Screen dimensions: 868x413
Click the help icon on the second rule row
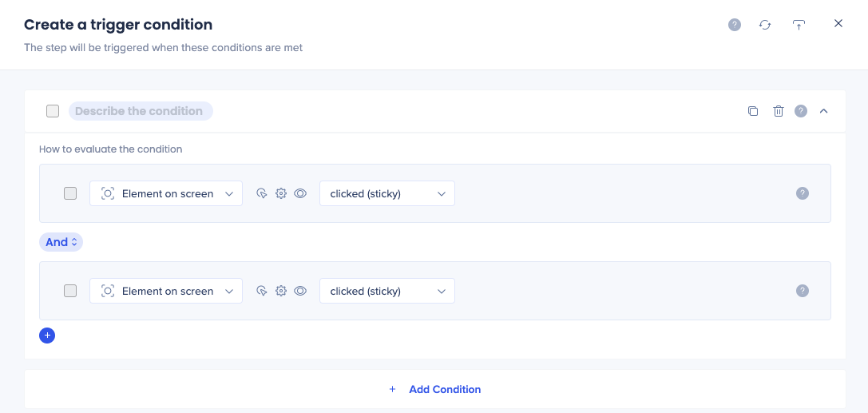point(803,291)
